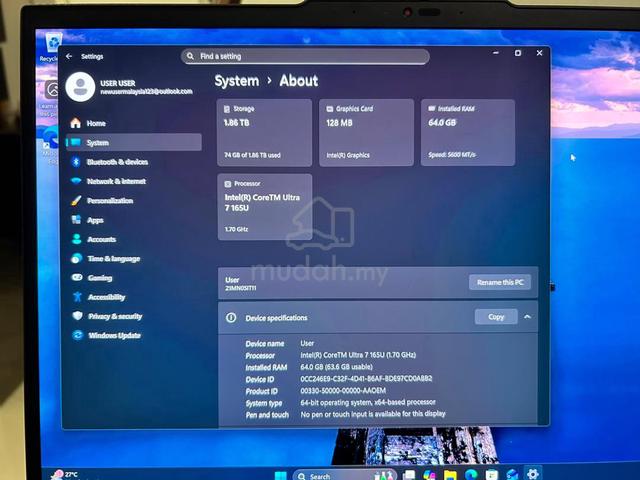640x480 pixels.
Task: Click the Accessibility figure icon
Action: click(77, 297)
